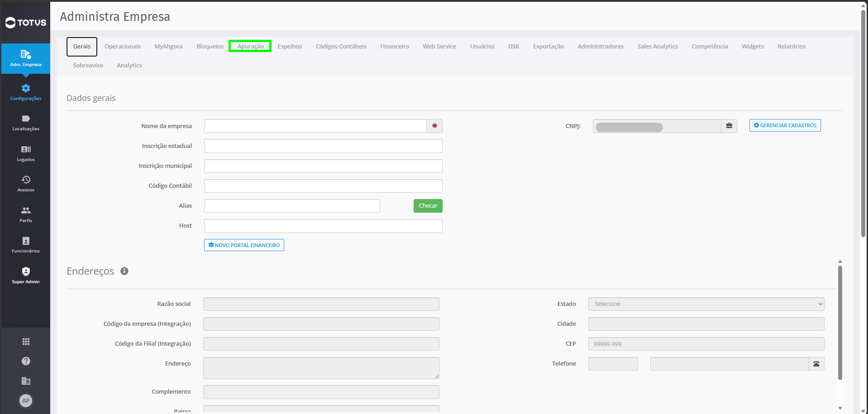Viewport: 868px width, 414px height.
Task: Focus the Host input field
Action: point(323,226)
